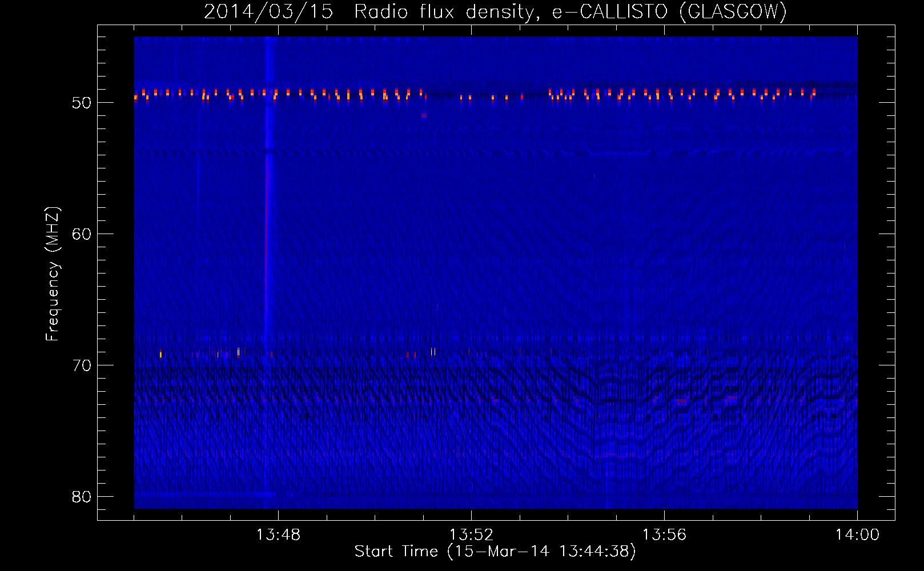Click the 80 frequency tick label
The image size is (924, 571).
[82, 497]
